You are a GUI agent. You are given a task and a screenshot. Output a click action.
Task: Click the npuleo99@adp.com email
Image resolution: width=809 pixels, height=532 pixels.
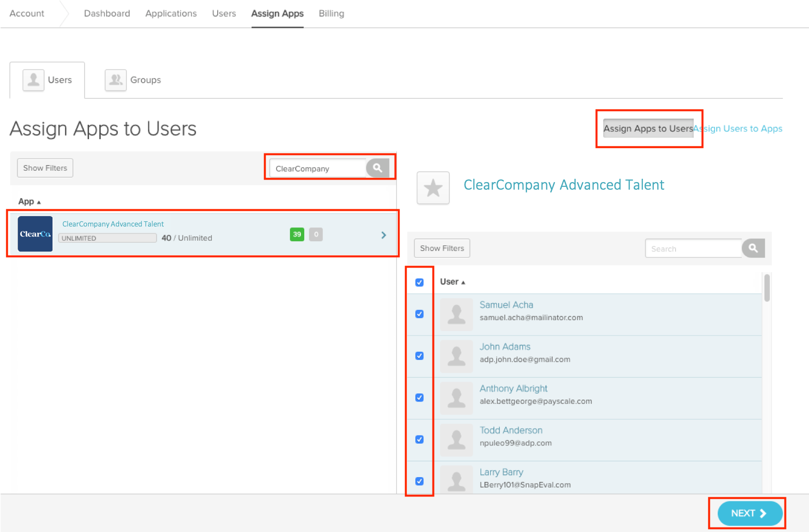tap(516, 443)
